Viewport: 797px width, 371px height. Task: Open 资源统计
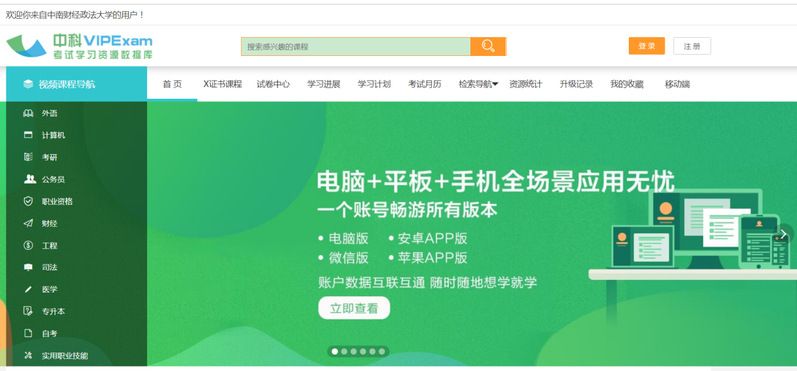coord(526,84)
